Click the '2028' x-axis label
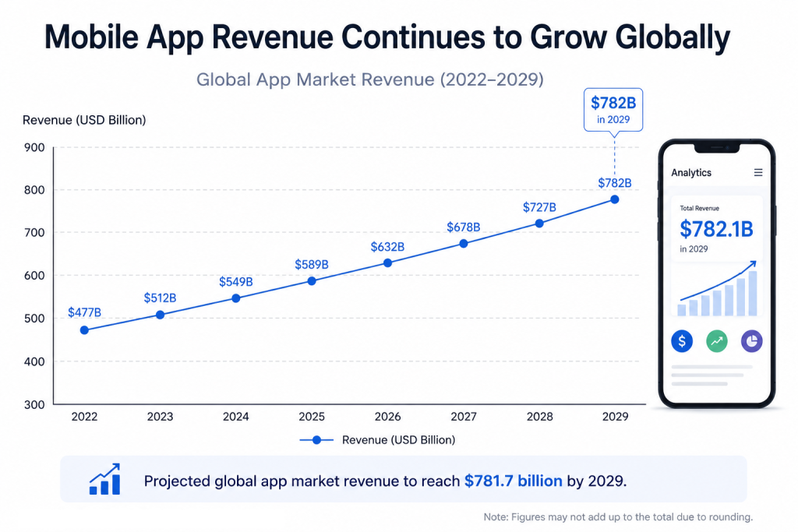The width and height of the screenshot is (798, 532). (x=539, y=417)
